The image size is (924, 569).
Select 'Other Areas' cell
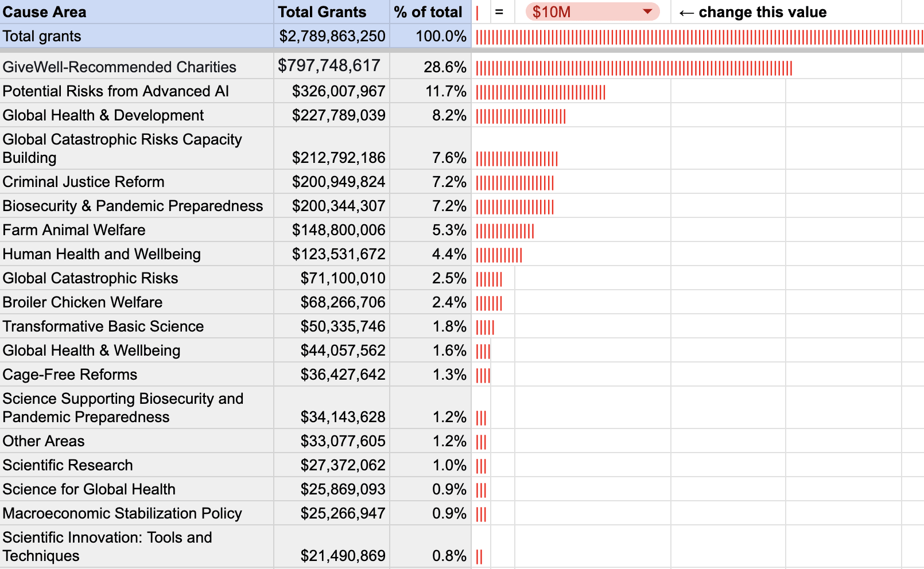(137, 441)
